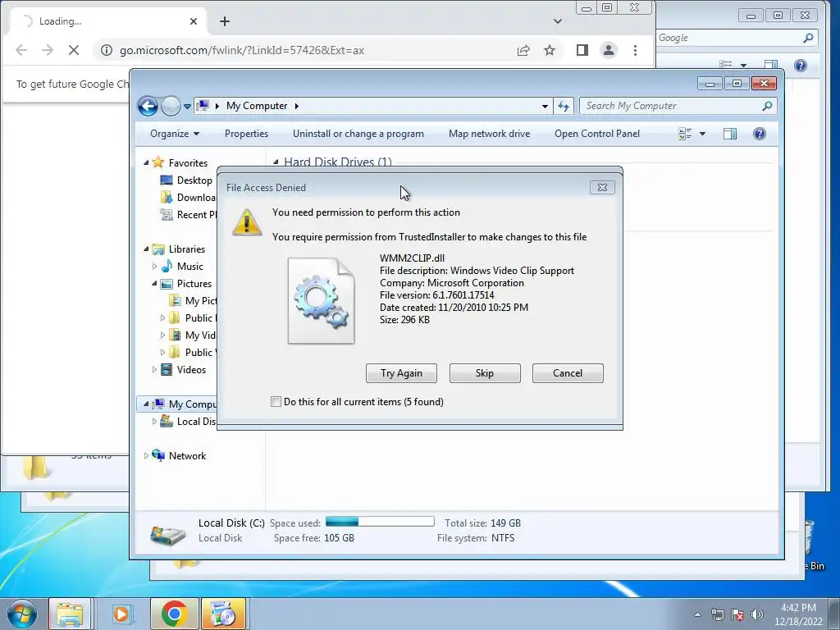Expand the Videos library

154,370
